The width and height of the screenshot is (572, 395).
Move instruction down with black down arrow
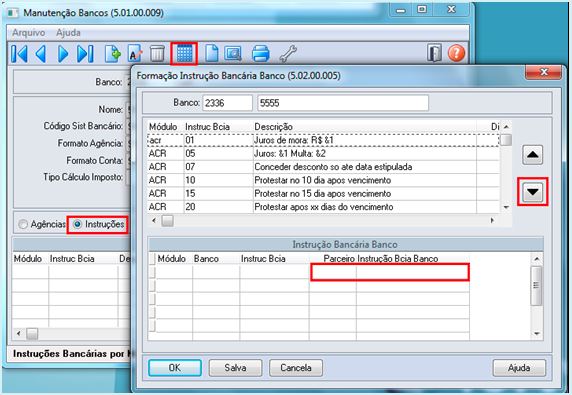coord(533,192)
